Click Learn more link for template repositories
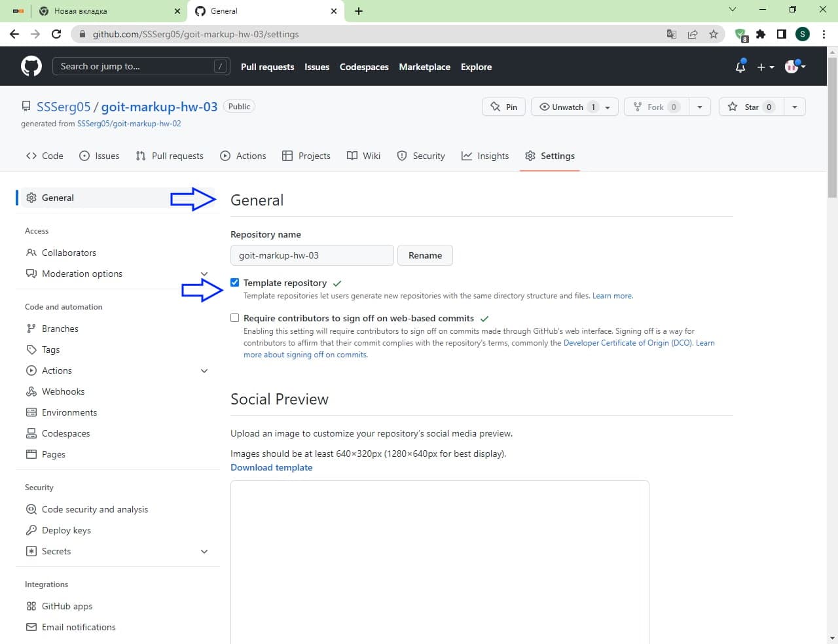 612,296
